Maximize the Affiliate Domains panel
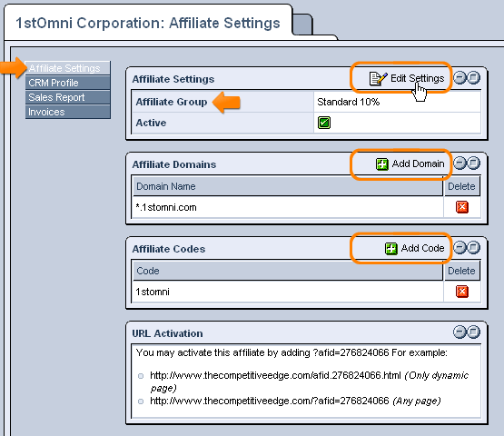The width and height of the screenshot is (504, 436). click(474, 163)
